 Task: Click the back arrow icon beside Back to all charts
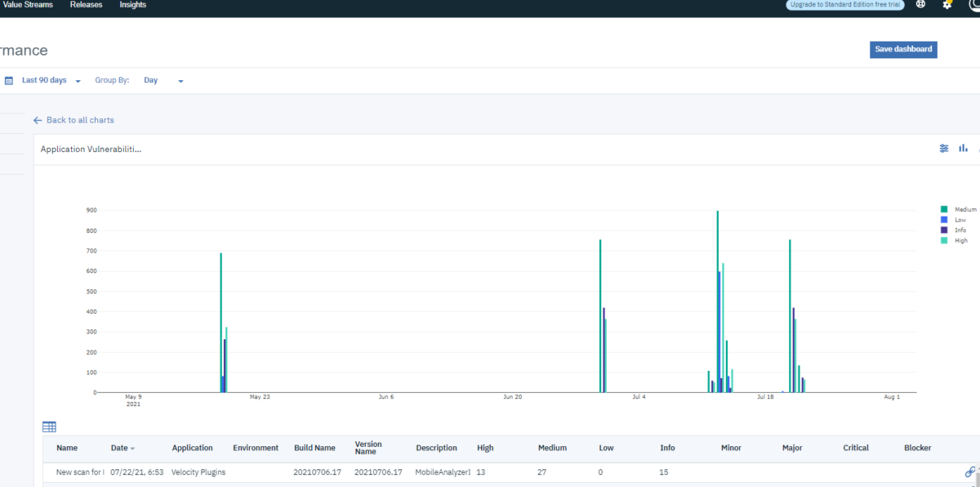pyautogui.click(x=38, y=120)
